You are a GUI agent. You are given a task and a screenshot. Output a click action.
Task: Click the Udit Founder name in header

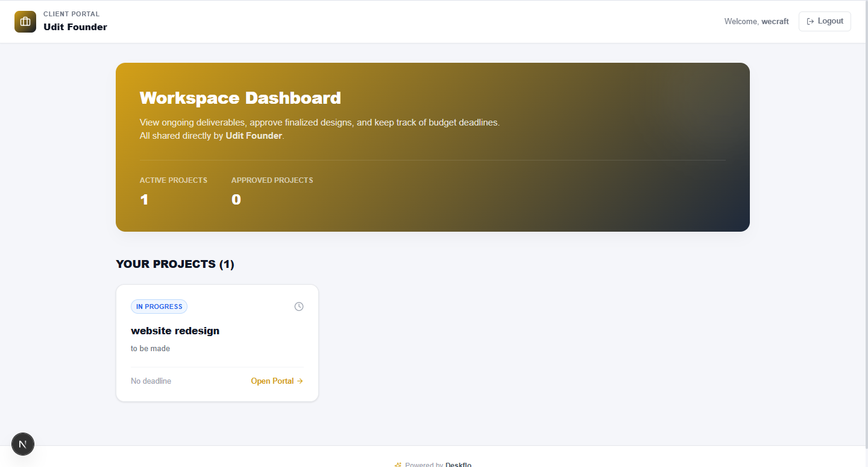point(75,27)
